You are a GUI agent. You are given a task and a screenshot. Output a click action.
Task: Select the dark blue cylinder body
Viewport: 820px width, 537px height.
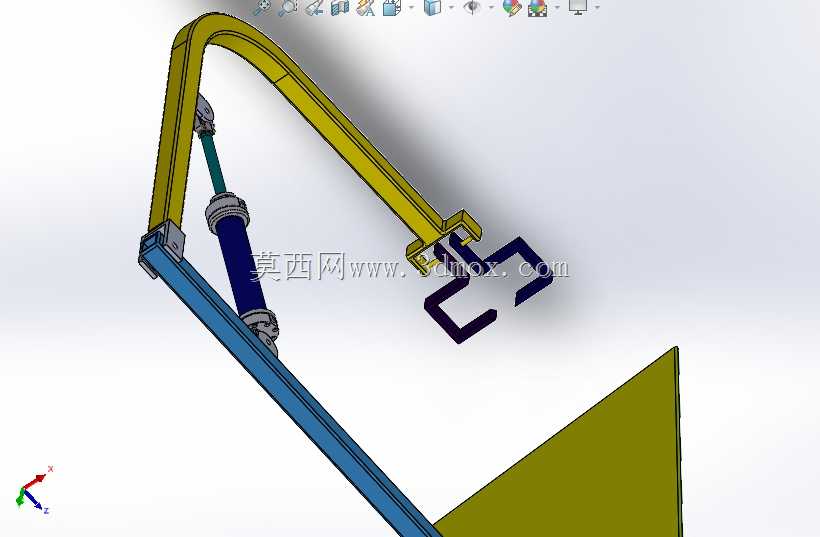[x=242, y=267]
